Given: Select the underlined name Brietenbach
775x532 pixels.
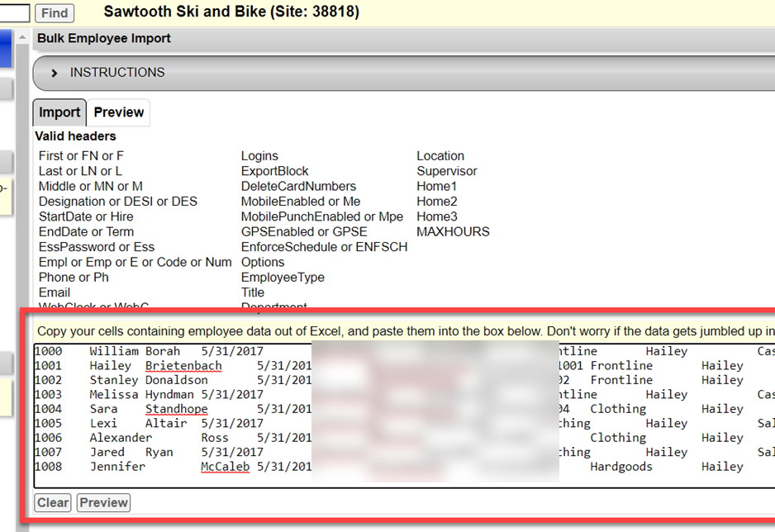Looking at the screenshot, I should coord(183,365).
